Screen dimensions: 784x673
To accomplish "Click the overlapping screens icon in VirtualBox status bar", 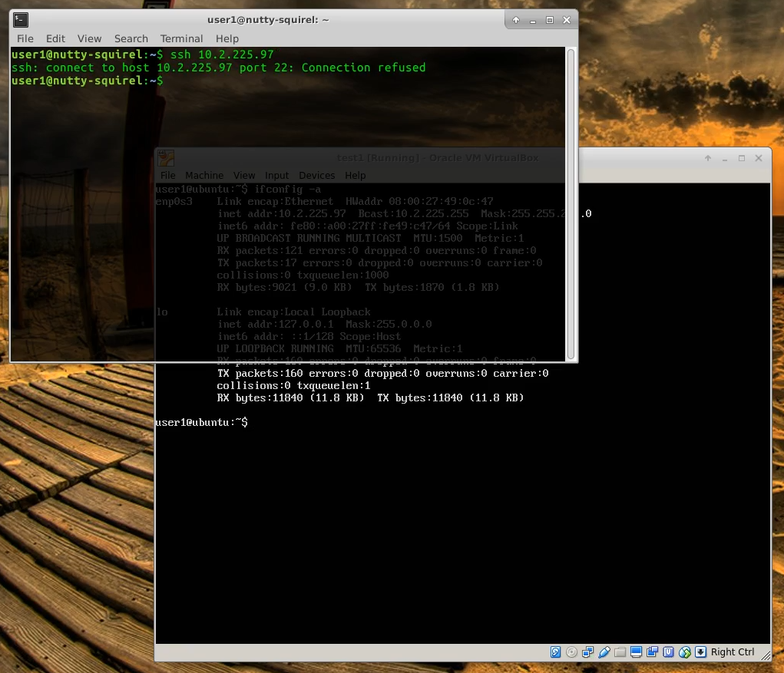I will [652, 652].
